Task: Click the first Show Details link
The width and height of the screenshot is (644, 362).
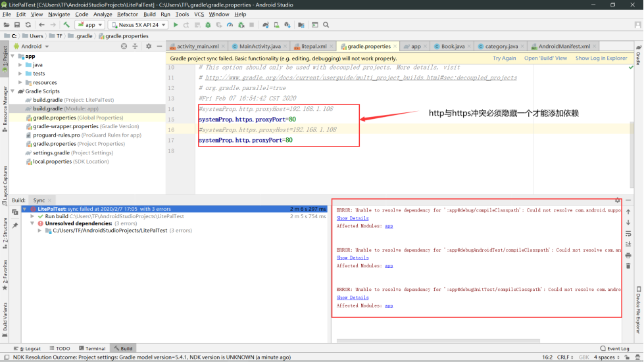Action: click(x=353, y=218)
